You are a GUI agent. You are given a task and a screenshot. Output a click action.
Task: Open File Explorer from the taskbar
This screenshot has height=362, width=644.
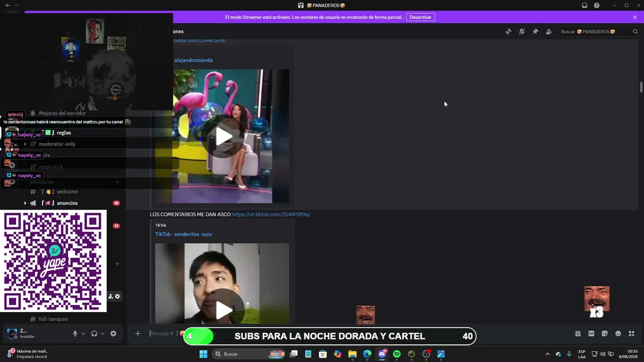(353, 354)
